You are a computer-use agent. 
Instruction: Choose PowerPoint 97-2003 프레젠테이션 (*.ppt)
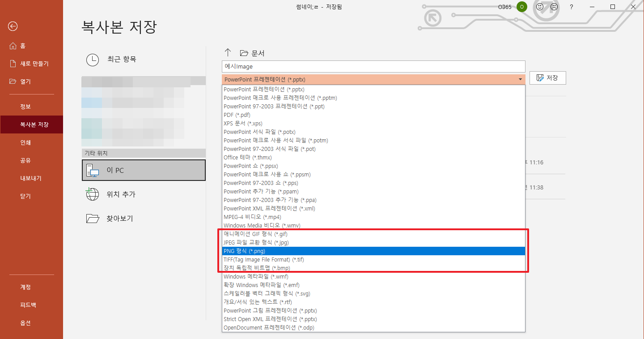(x=373, y=107)
